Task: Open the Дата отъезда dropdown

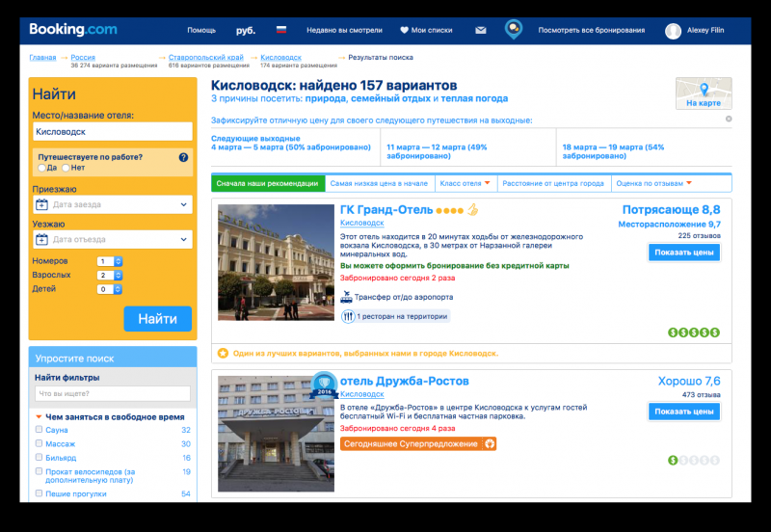Action: [x=113, y=239]
